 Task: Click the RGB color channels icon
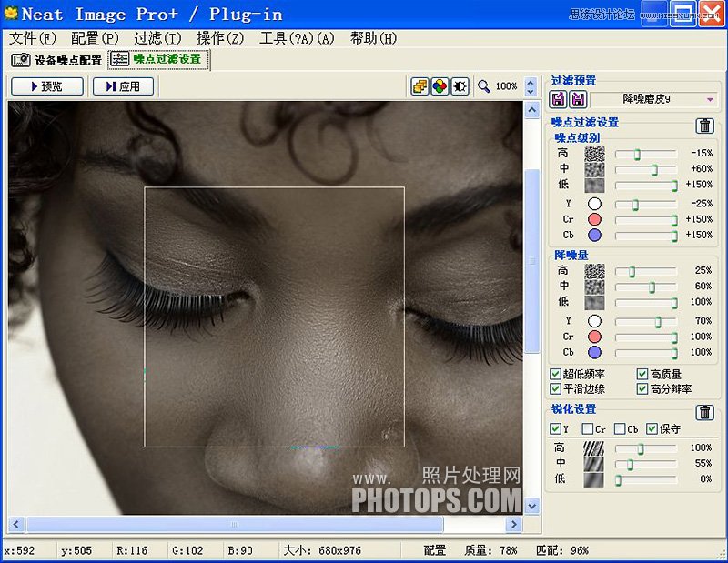click(440, 86)
